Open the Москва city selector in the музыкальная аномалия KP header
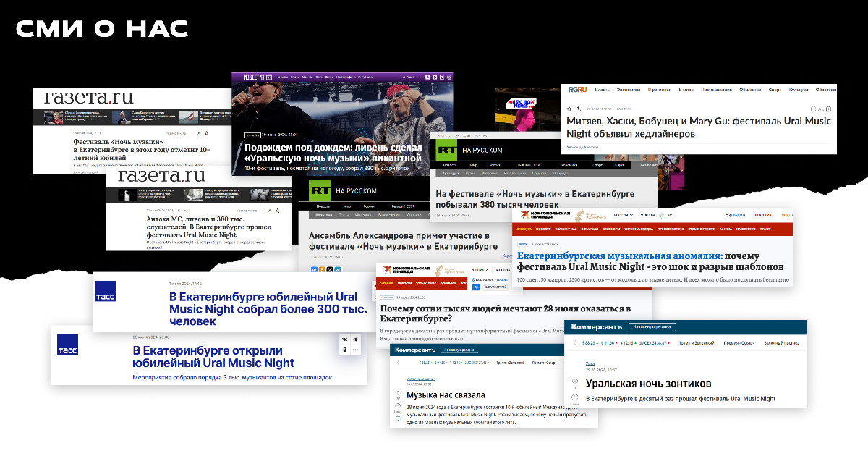 pos(648,215)
